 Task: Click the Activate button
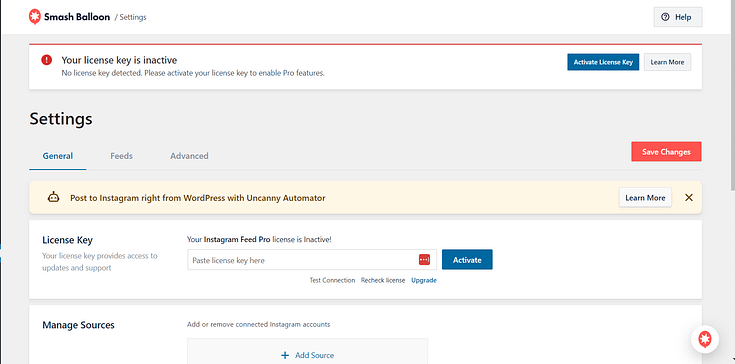point(467,260)
